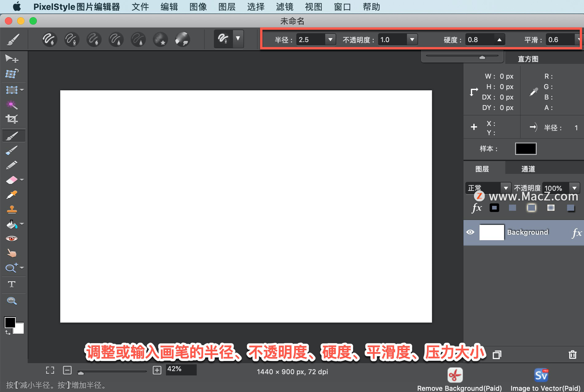
Task: Switch to the 通道 tab
Action: pos(527,168)
